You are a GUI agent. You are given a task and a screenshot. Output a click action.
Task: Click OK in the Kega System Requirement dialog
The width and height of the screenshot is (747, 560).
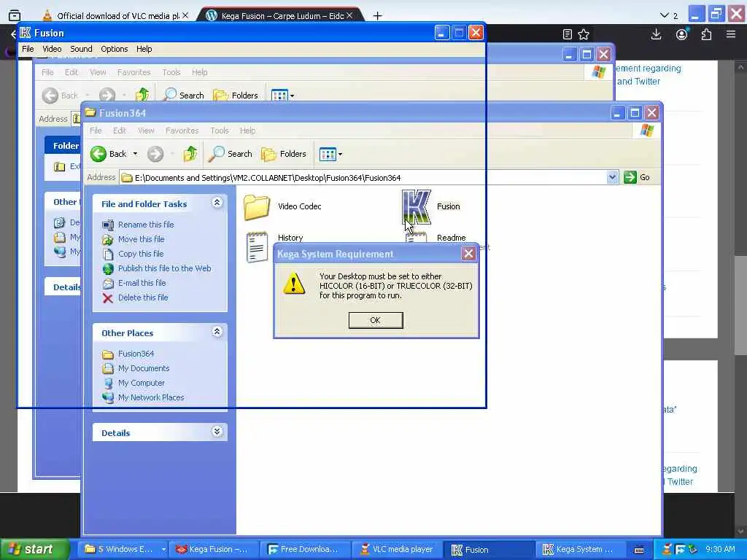(376, 320)
